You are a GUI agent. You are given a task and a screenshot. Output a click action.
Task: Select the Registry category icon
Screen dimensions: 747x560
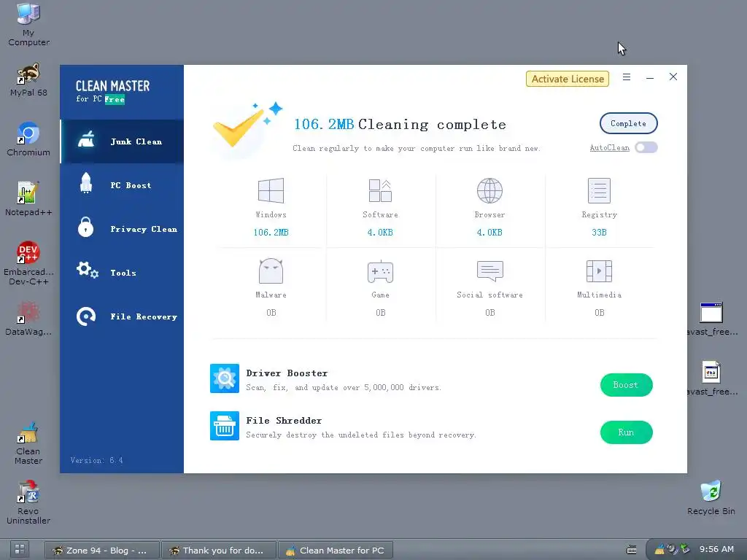coord(600,190)
